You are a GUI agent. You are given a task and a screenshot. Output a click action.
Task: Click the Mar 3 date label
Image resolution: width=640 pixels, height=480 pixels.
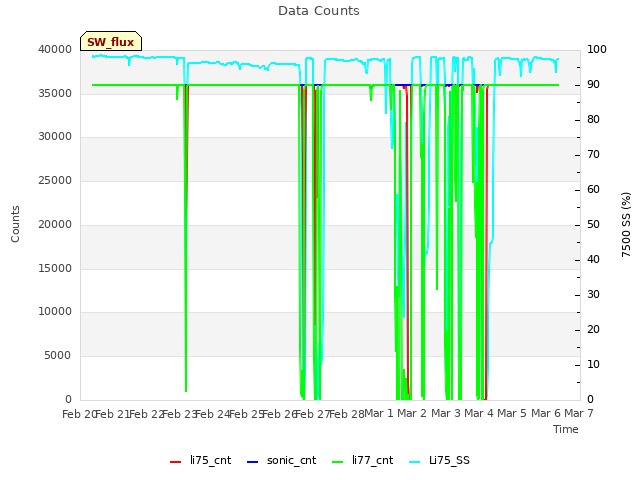pos(446,414)
